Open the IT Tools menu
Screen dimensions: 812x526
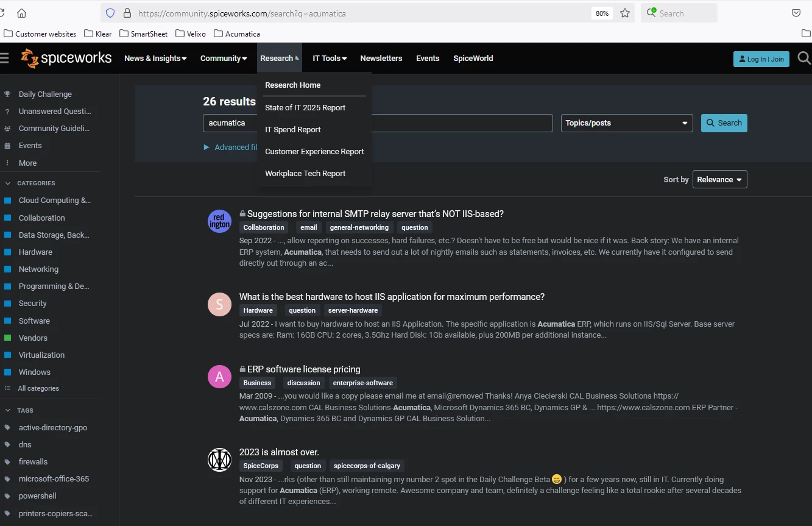coord(330,58)
